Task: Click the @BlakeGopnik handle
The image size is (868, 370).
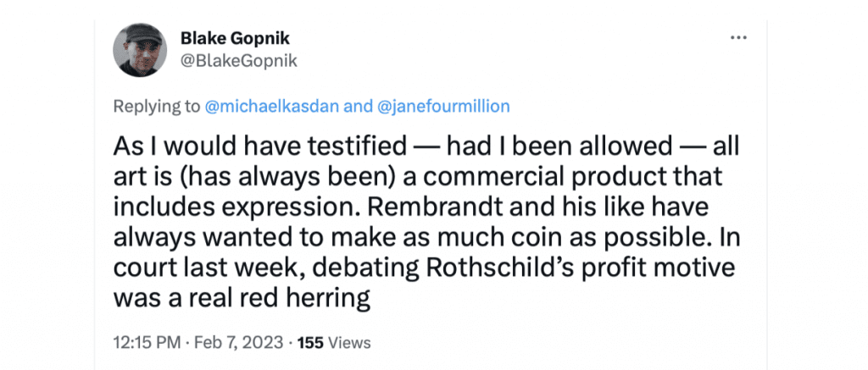Action: coord(238,61)
